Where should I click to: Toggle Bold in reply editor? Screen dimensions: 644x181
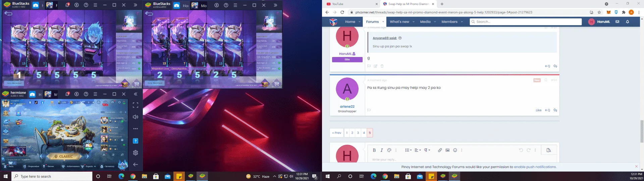click(374, 150)
